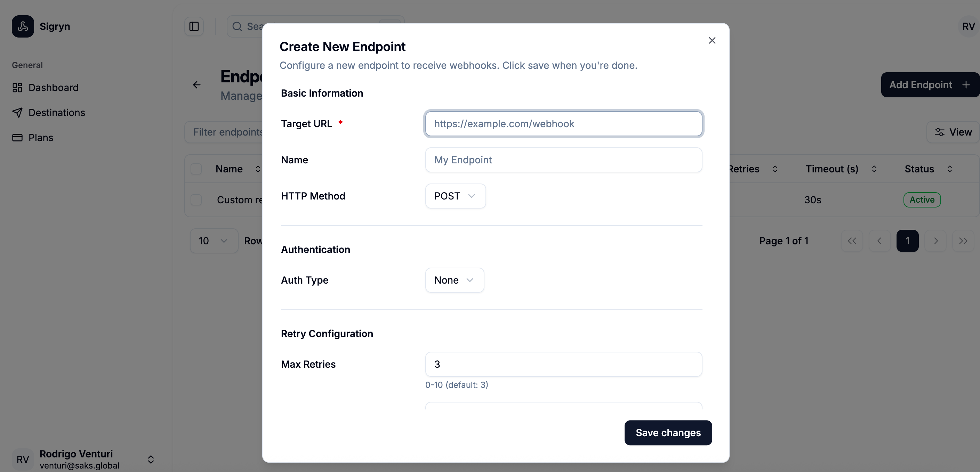Image resolution: width=980 pixels, height=472 pixels.
Task: Select the Dashboard icon in sidebar
Action: pyautogui.click(x=17, y=88)
